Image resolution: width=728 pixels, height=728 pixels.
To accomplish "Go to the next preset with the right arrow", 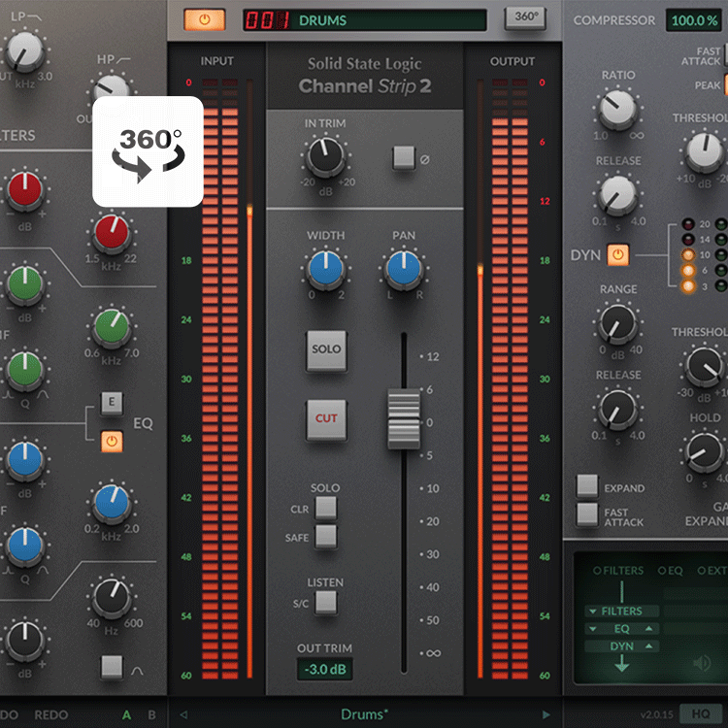I will (x=546, y=714).
